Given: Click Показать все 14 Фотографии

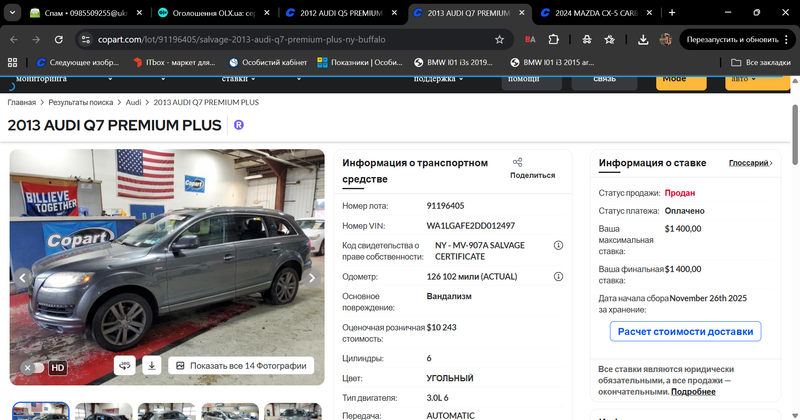Looking at the screenshot, I should click(x=241, y=365).
